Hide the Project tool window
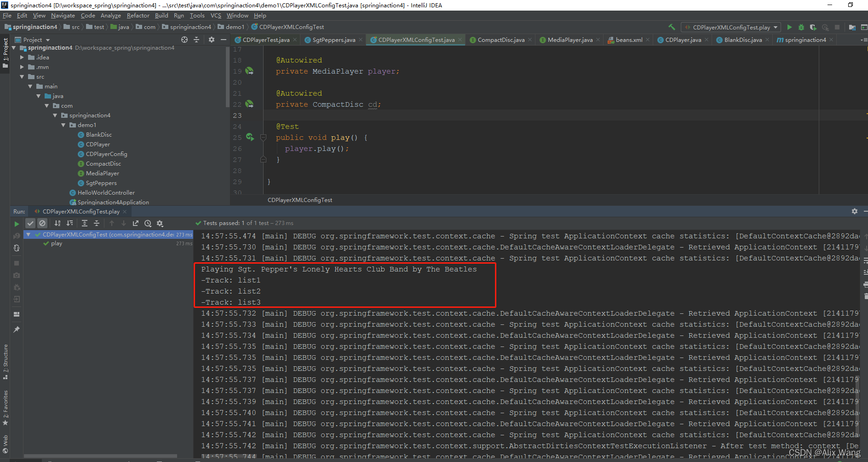The image size is (868, 462). 224,40
